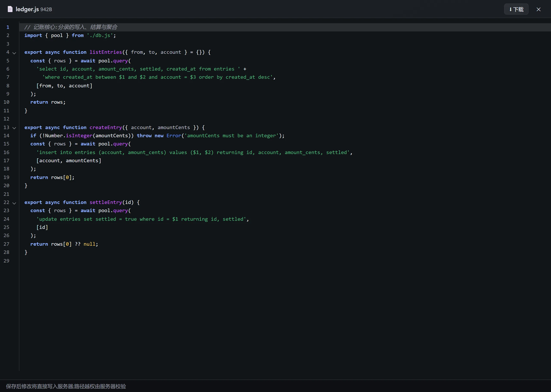The width and height of the screenshot is (551, 392).
Task: Click the [from, to, account] array
Action: coord(64,86)
